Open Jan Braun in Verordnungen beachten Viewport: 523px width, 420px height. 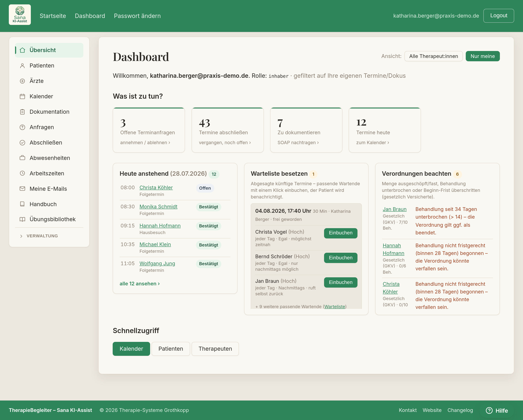(394, 209)
